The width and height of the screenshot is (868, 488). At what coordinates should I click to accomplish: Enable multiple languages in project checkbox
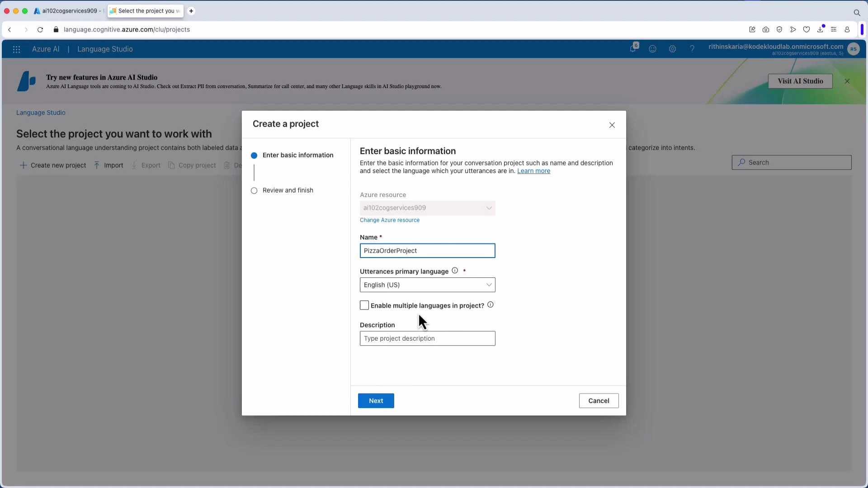(x=364, y=305)
